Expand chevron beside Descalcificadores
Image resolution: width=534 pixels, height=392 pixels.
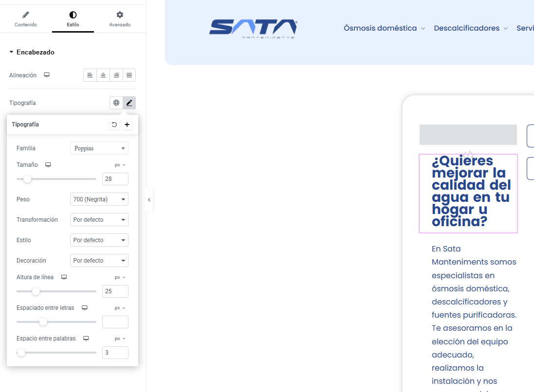[506, 29]
